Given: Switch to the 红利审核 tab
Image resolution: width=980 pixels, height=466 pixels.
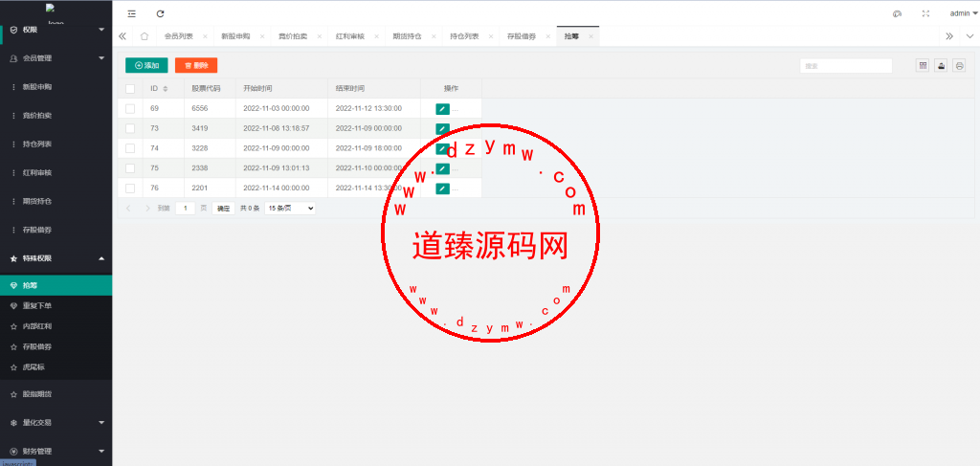Looking at the screenshot, I should coord(350,36).
